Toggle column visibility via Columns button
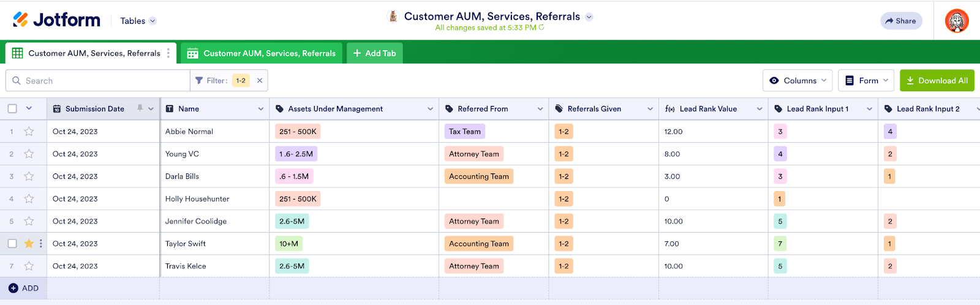980x305 pixels. coord(799,80)
